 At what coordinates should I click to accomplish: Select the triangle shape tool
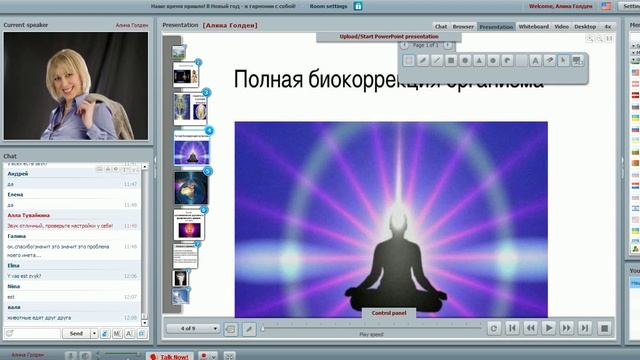[479, 61]
